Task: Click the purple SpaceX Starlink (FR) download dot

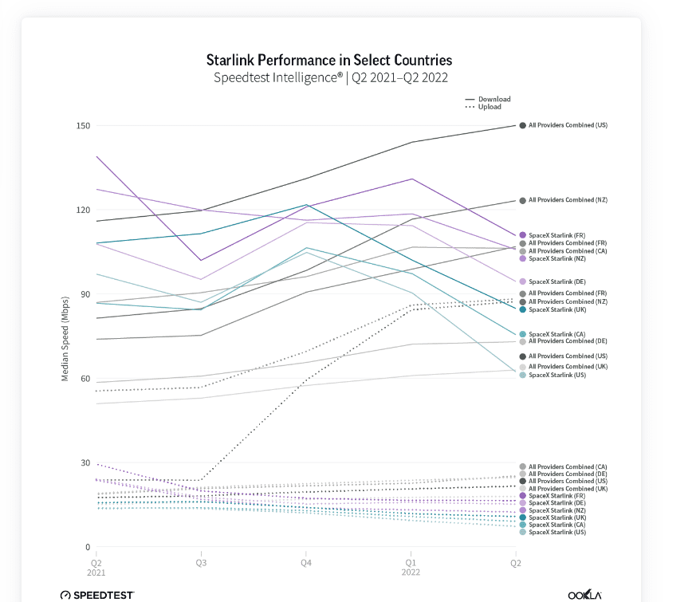Action: tap(522, 235)
